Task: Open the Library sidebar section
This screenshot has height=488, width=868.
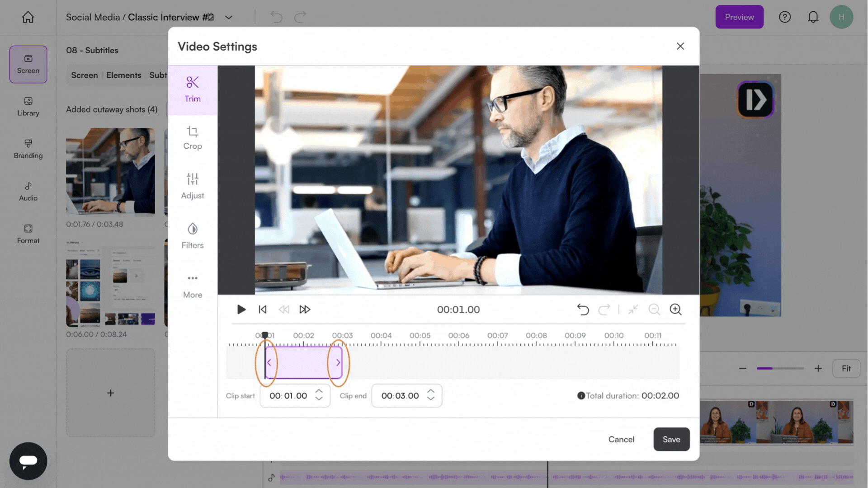Action: click(x=28, y=106)
